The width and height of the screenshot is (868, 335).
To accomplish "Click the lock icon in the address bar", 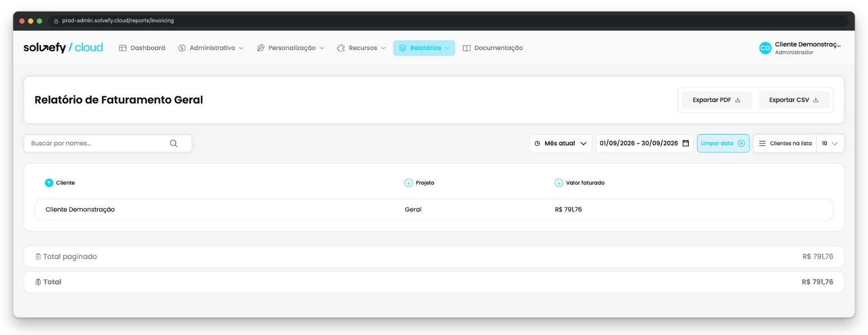I will point(56,21).
